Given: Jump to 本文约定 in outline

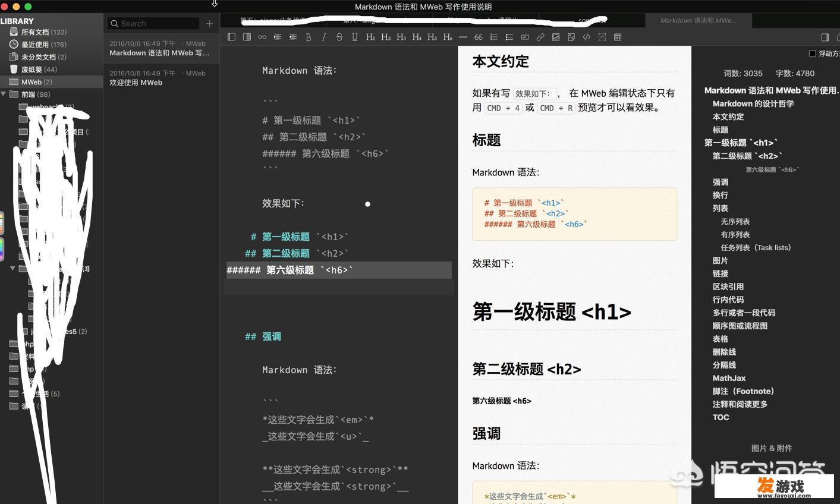Looking at the screenshot, I should click(728, 116).
